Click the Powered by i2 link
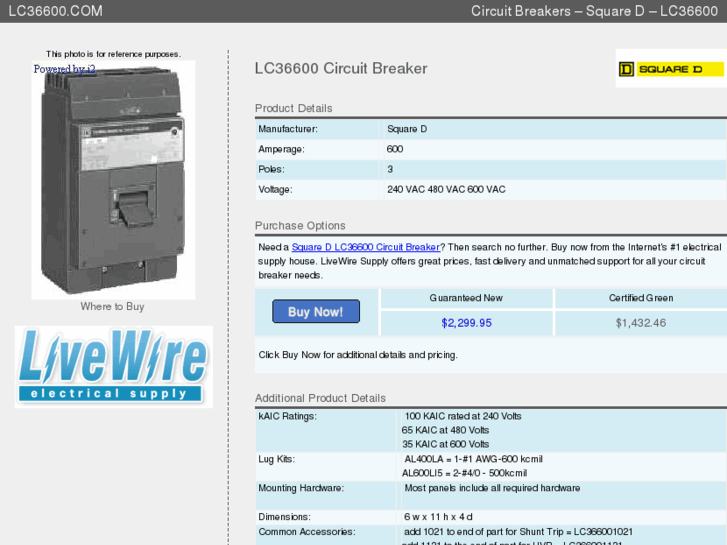This screenshot has height=545, width=727. (64, 69)
